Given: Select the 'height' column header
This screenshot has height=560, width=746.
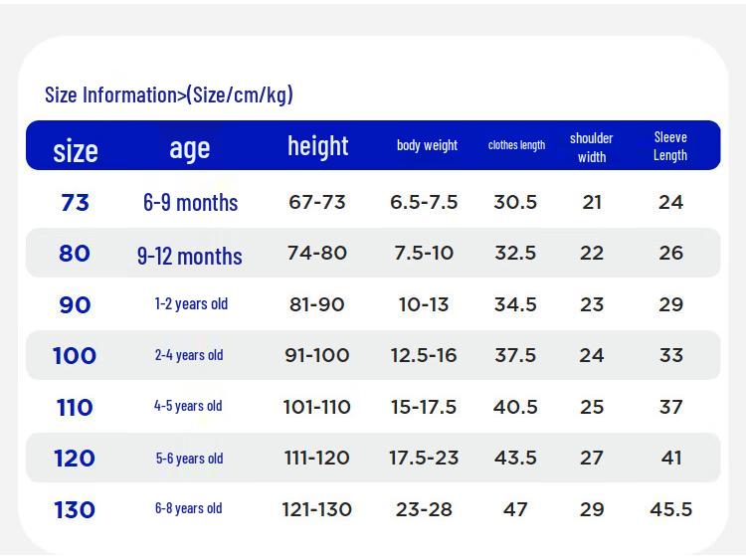Looking at the screenshot, I should 318,146.
